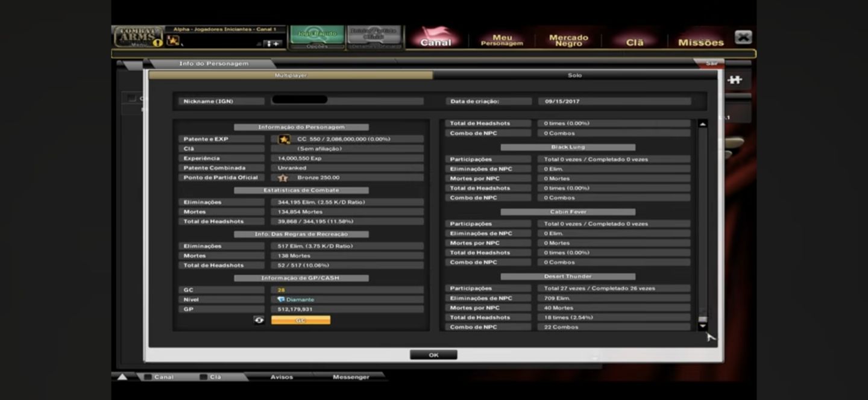Open the Messenger tab

pyautogui.click(x=351, y=377)
